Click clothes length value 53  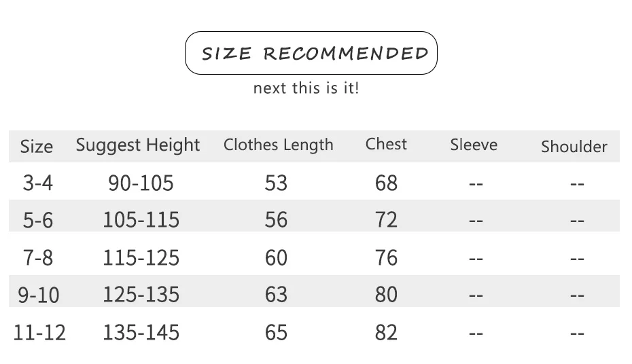276,183
